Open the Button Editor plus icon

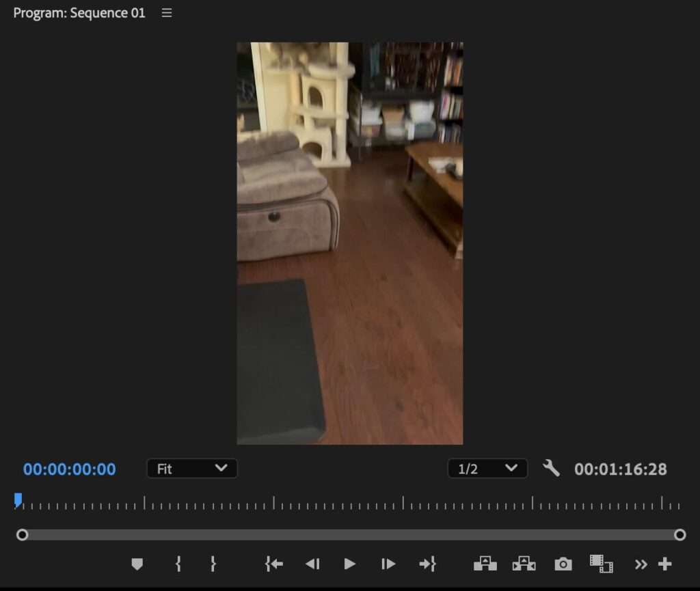(x=664, y=564)
